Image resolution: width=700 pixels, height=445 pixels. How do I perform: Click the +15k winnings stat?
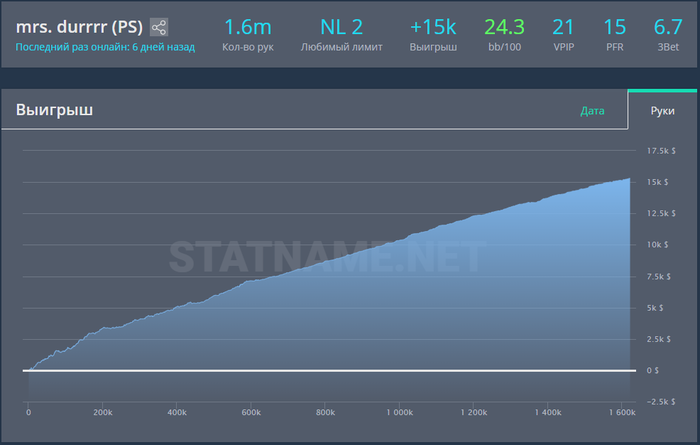(433, 27)
